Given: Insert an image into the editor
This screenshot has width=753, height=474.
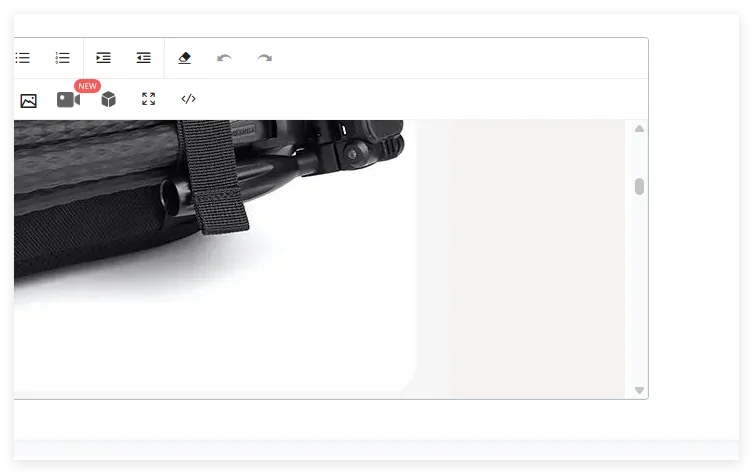Looking at the screenshot, I should pos(28,101).
